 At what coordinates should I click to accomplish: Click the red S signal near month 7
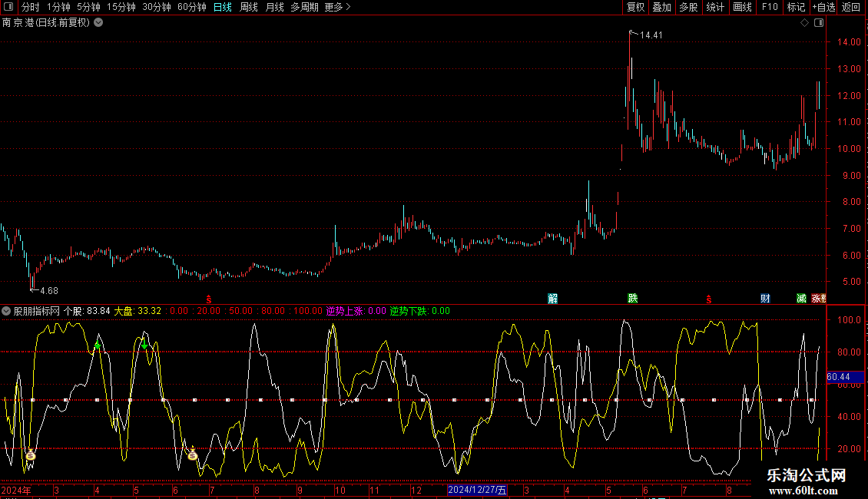click(209, 299)
